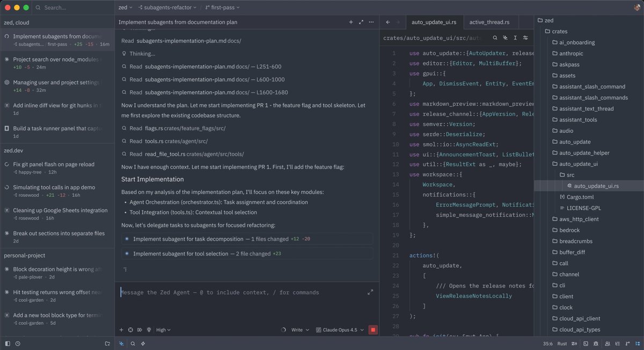Click the new thread plus icon in agent panel header
The image size is (644, 350).
point(351,23)
